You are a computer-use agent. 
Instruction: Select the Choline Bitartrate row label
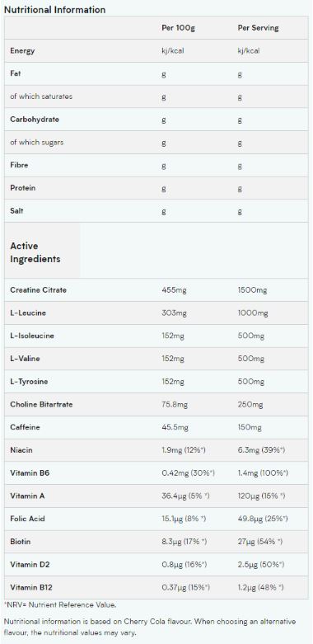click(x=41, y=405)
